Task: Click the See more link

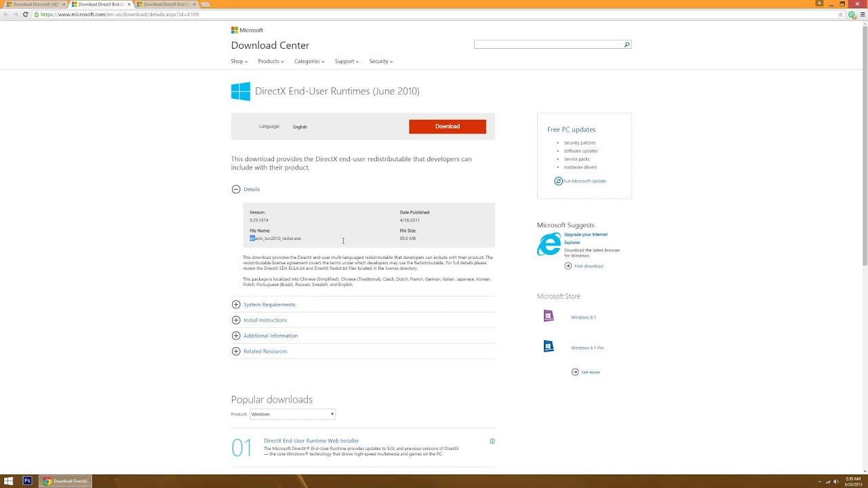Action: [x=590, y=372]
